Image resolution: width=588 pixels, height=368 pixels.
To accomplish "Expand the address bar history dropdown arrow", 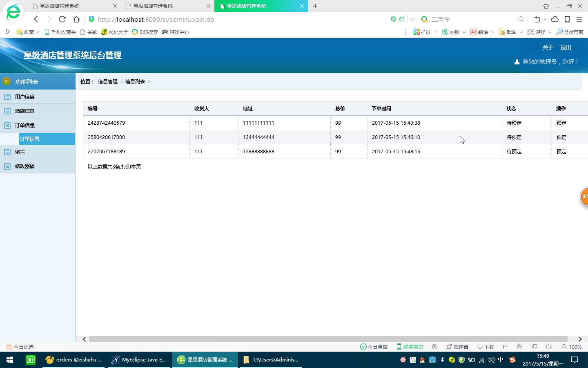I will [412, 19].
